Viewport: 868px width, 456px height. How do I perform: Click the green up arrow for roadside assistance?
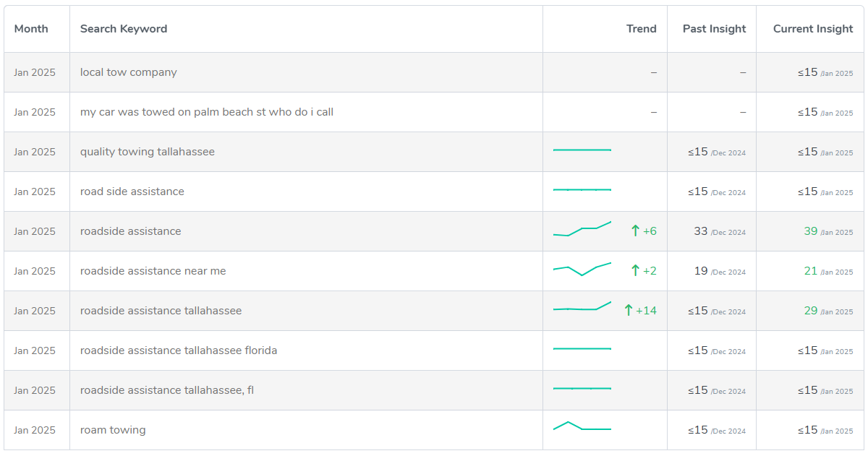(x=635, y=231)
